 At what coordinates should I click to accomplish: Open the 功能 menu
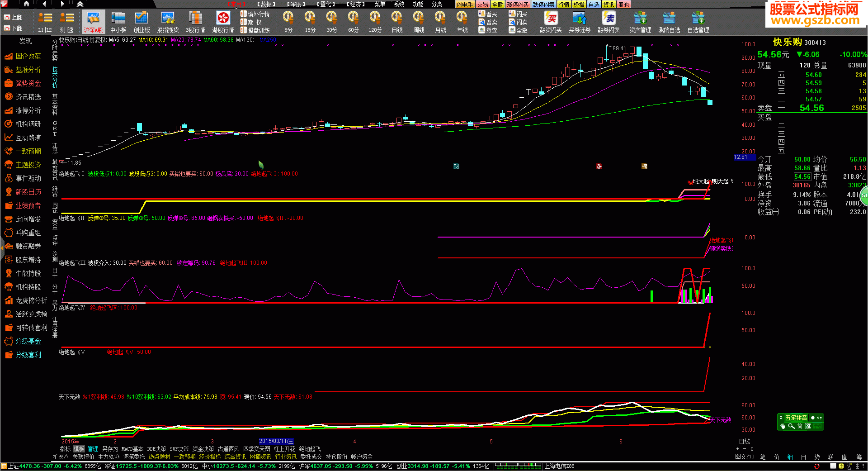point(418,4)
